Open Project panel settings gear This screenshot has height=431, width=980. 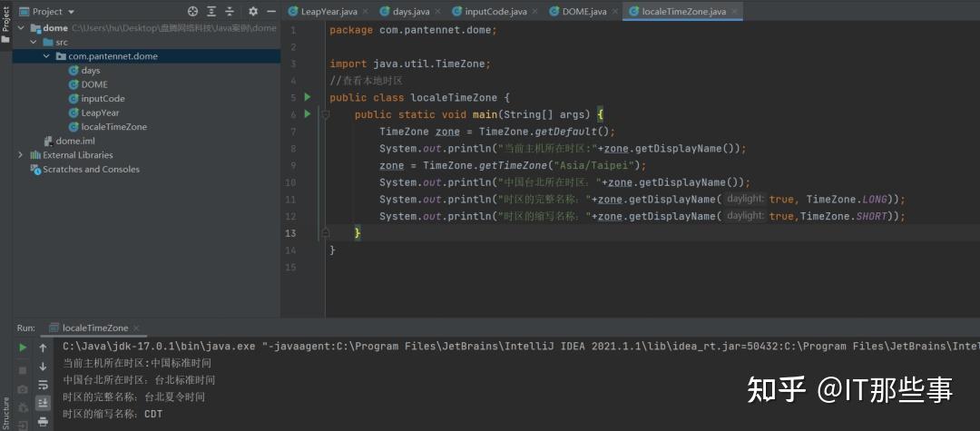pyautogui.click(x=252, y=12)
